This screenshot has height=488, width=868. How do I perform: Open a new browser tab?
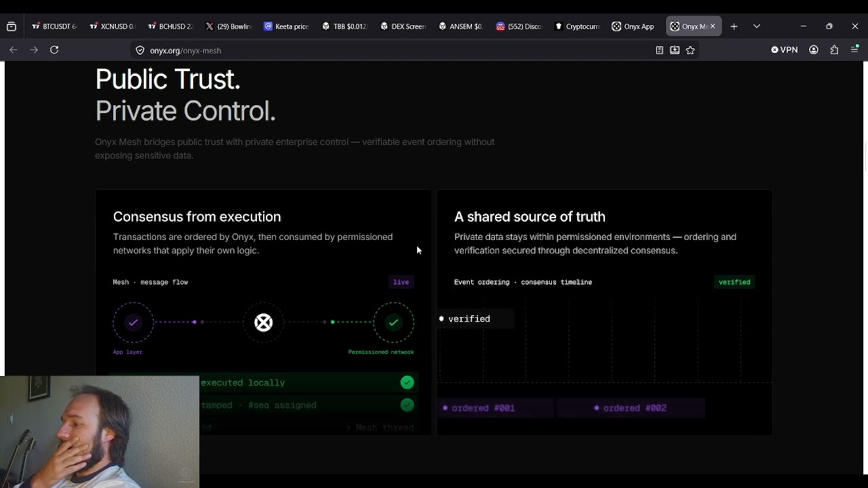point(734,26)
